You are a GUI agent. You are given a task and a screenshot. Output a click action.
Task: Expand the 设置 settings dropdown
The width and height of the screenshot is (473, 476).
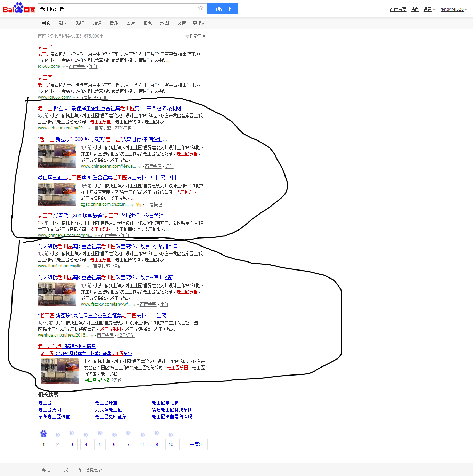tap(429, 9)
